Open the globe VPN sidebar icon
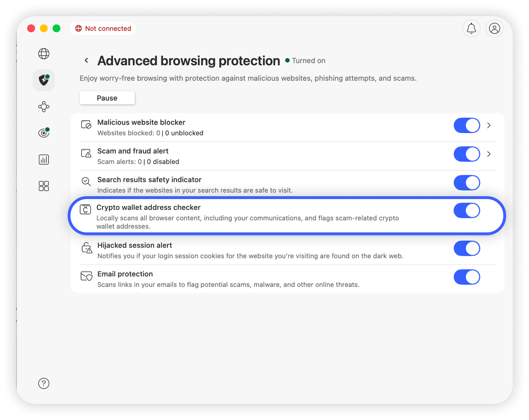 44,54
